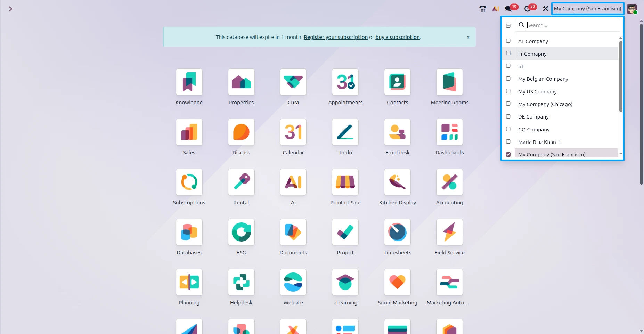Enable the My US Company checkbox
This screenshot has width=644, height=334.
pyautogui.click(x=508, y=91)
